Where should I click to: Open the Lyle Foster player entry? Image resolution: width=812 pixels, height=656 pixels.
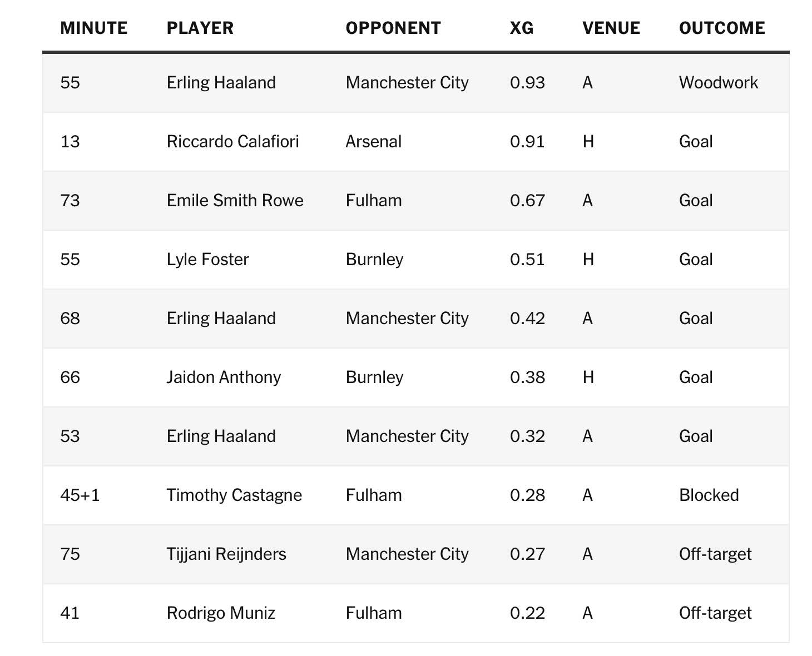point(207,260)
